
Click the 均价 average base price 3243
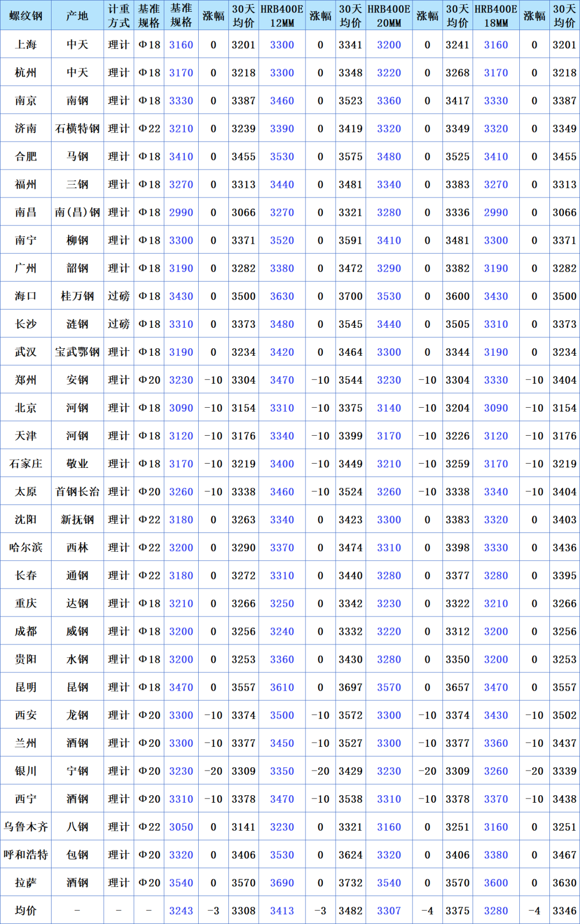[181, 911]
